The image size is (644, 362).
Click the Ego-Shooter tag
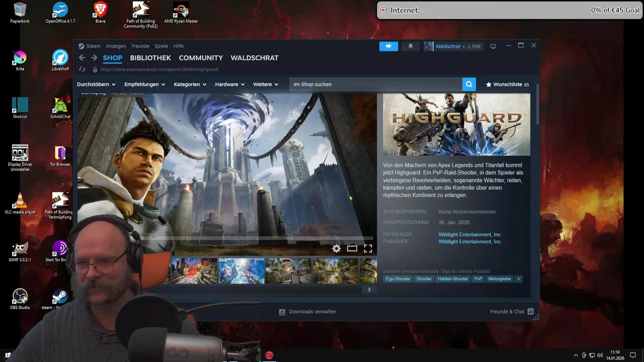tap(398, 279)
